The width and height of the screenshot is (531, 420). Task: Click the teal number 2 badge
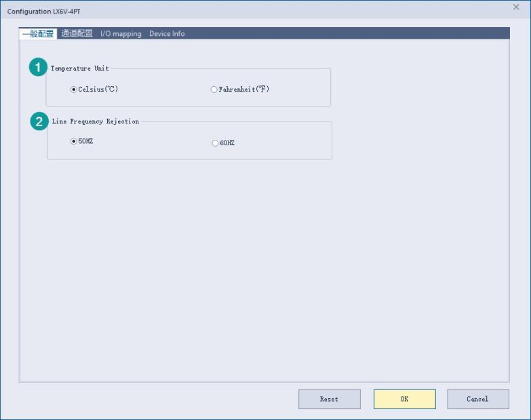(x=39, y=122)
